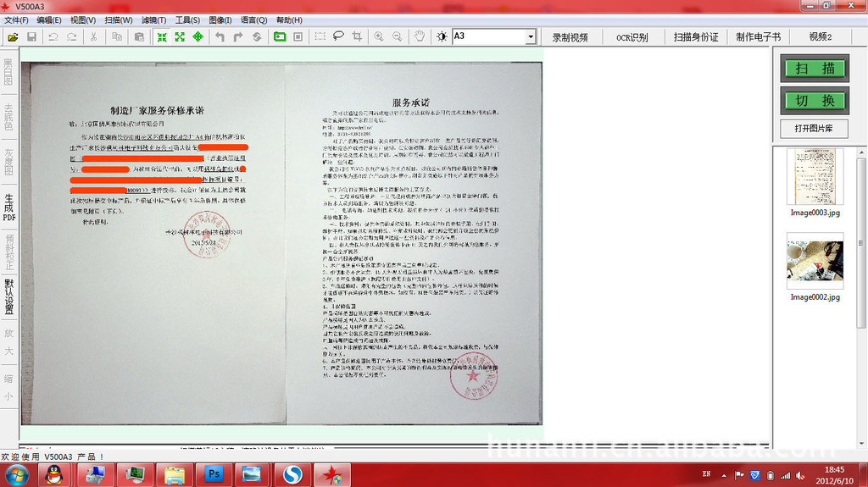Open Photoshop from the Windows taskbar
This screenshot has width=868, height=487.
pyautogui.click(x=214, y=474)
